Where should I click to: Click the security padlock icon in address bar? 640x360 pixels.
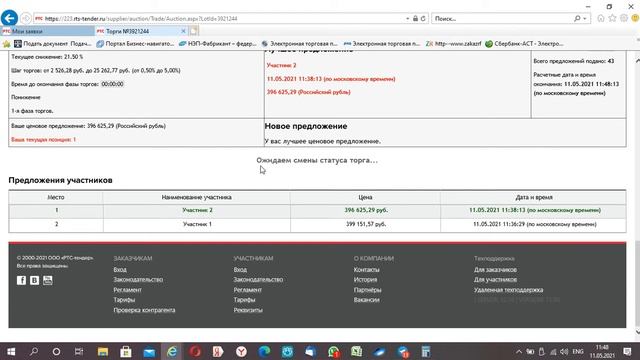pyautogui.click(x=416, y=18)
